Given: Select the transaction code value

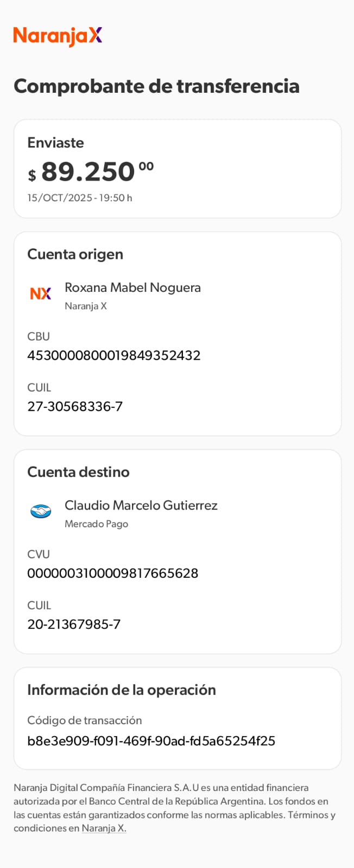Looking at the screenshot, I should (x=151, y=741).
